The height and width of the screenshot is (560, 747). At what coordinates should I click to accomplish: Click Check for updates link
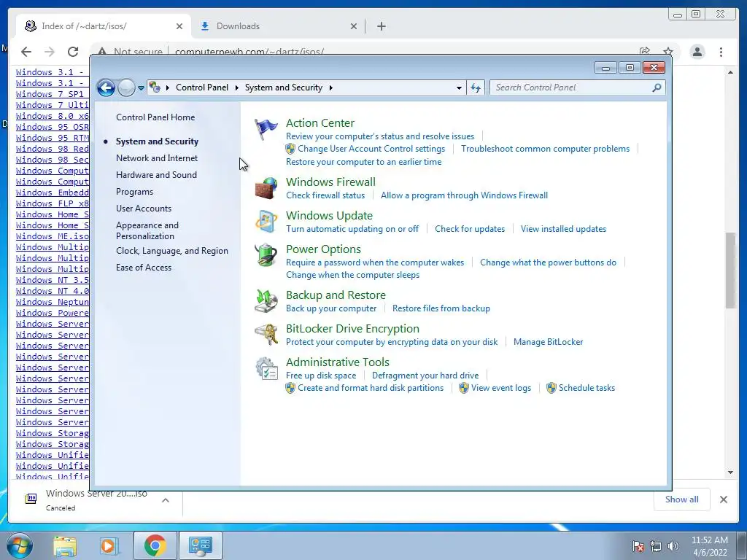pyautogui.click(x=470, y=228)
